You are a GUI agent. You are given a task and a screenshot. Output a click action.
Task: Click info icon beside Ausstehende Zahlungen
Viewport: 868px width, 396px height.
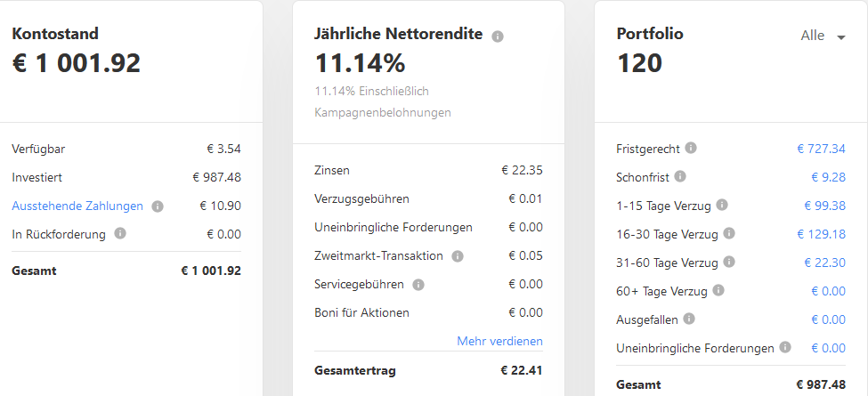[x=158, y=206]
